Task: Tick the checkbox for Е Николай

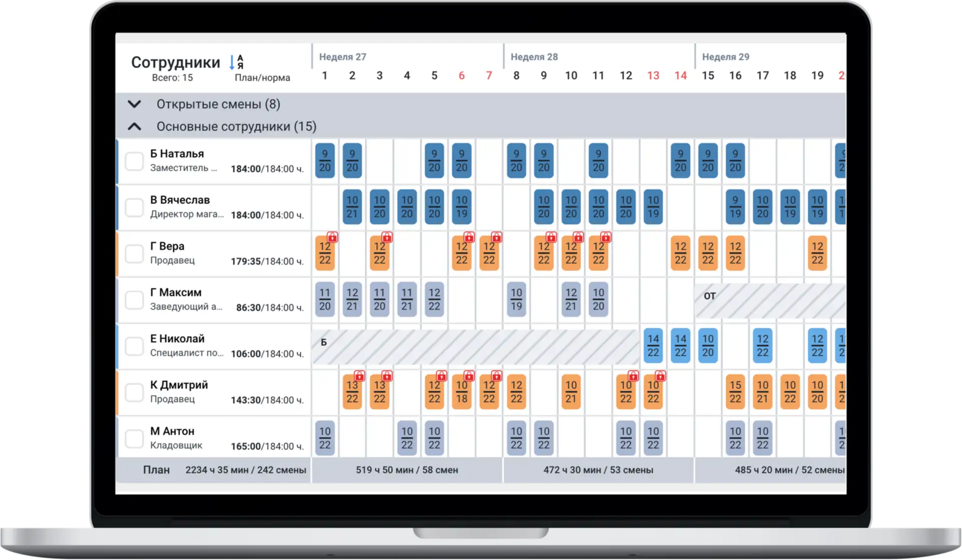Action: click(x=134, y=346)
